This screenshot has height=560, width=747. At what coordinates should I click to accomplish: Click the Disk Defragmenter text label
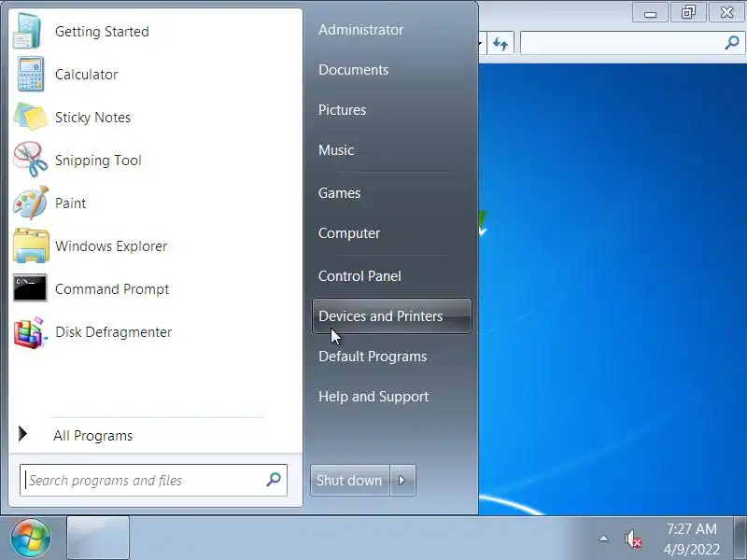coord(113,332)
